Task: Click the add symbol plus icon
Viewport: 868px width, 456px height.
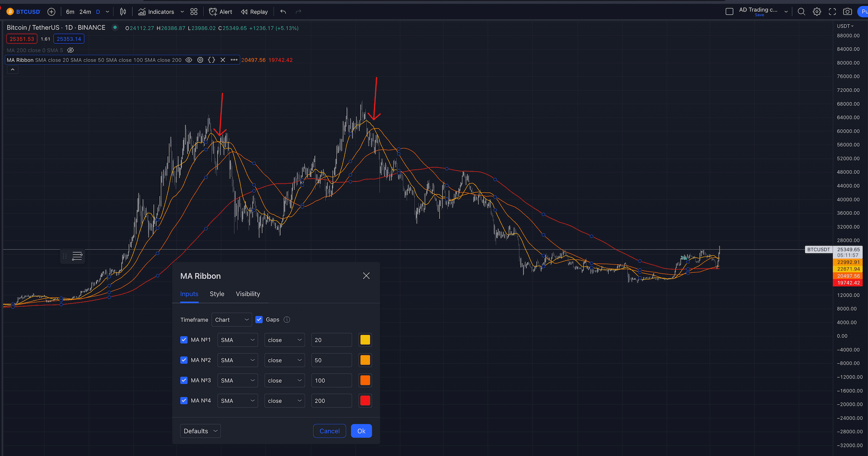Action: tap(52, 12)
